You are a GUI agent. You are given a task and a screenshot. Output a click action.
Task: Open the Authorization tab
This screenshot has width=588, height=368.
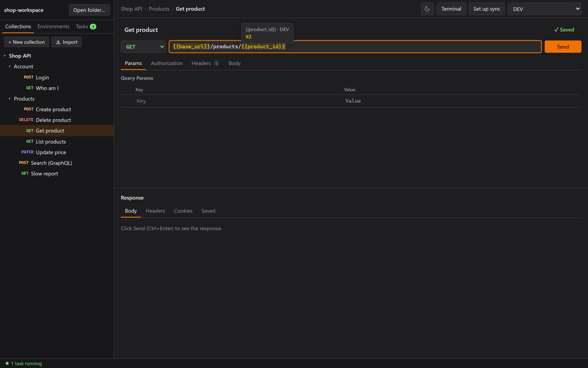[166, 63]
